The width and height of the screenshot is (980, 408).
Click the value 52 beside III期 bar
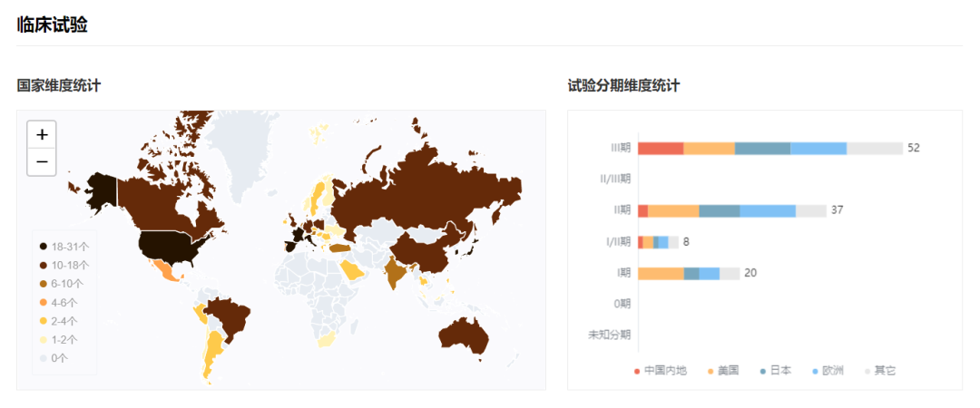point(914,148)
